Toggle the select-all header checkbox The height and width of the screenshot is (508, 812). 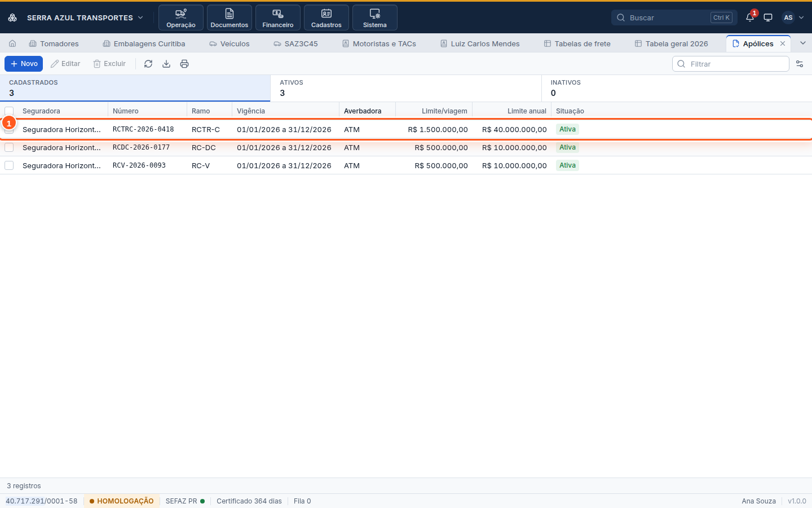pos(9,111)
